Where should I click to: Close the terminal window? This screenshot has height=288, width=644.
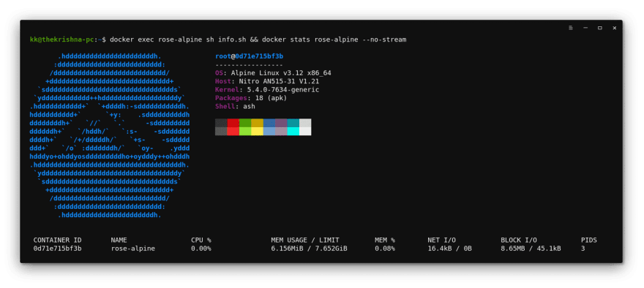coord(615,28)
